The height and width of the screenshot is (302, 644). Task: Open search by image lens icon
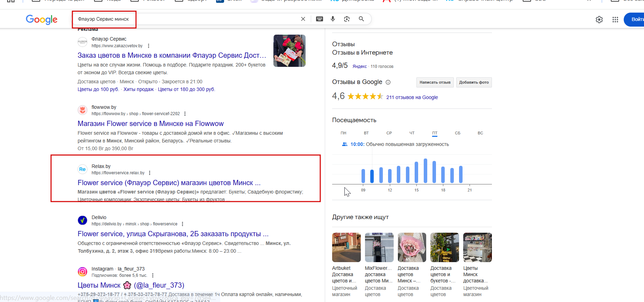tap(347, 19)
